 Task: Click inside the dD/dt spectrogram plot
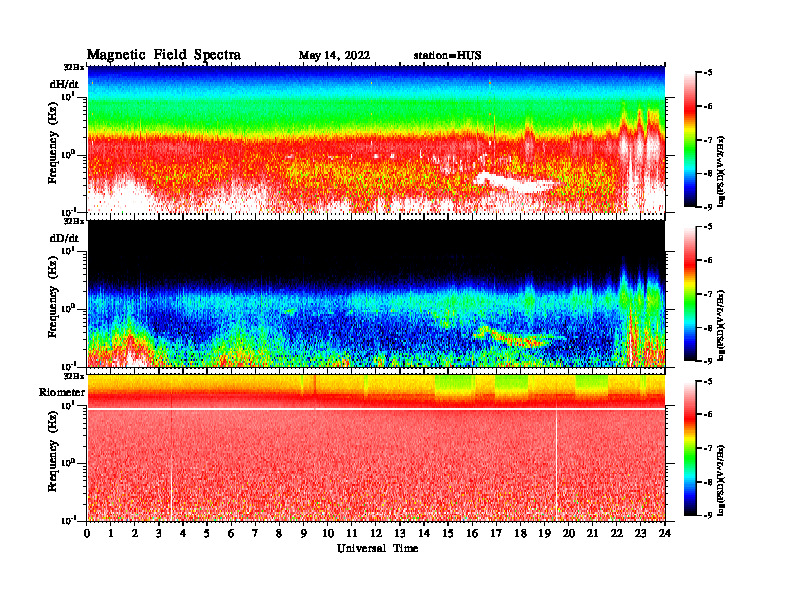pos(376,293)
